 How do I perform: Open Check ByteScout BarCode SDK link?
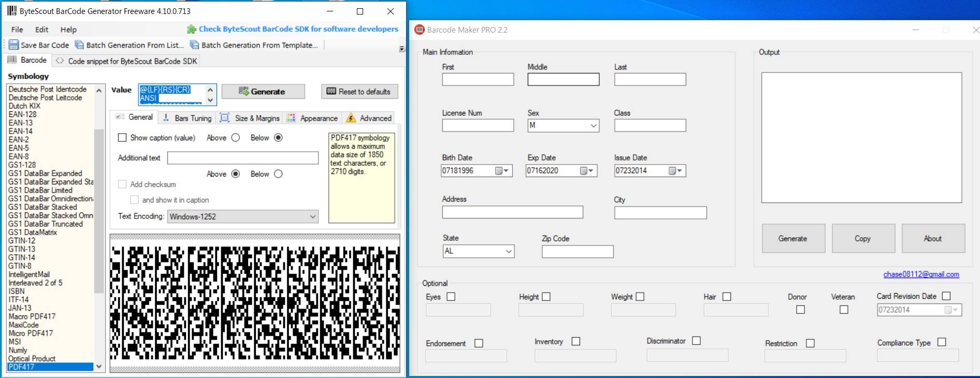point(298,29)
